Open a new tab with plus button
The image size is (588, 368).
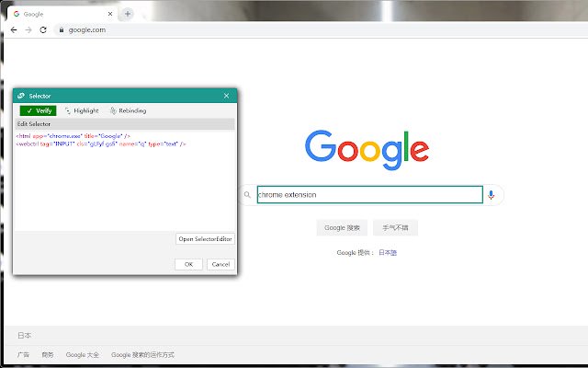128,14
